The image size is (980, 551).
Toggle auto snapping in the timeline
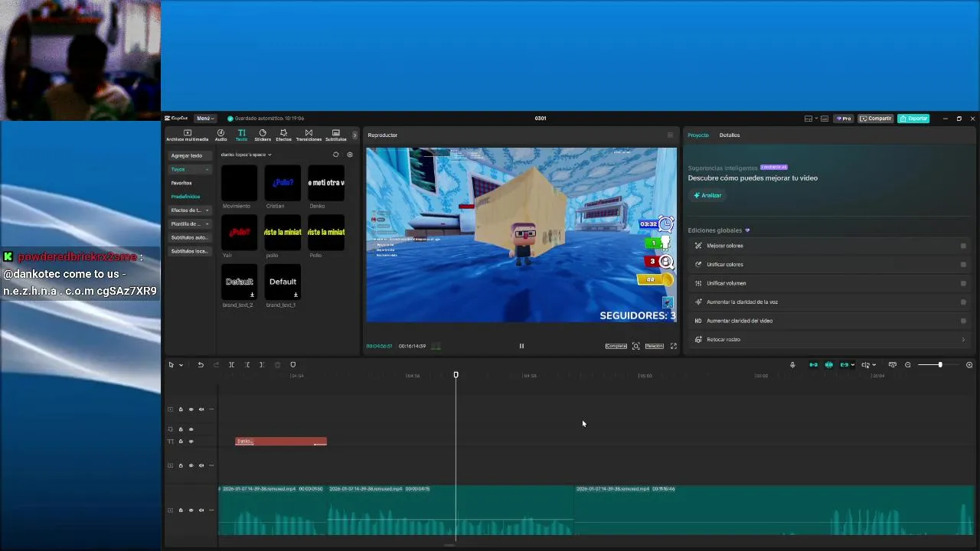(x=828, y=365)
